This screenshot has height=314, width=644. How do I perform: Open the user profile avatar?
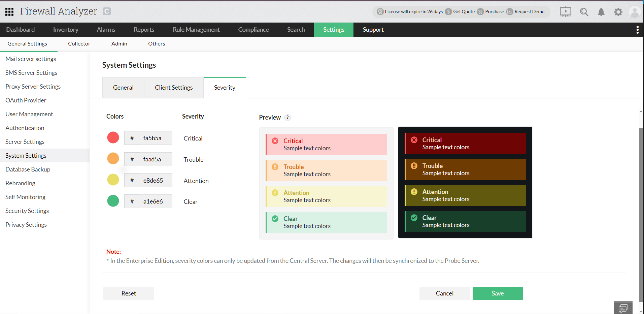pyautogui.click(x=634, y=12)
